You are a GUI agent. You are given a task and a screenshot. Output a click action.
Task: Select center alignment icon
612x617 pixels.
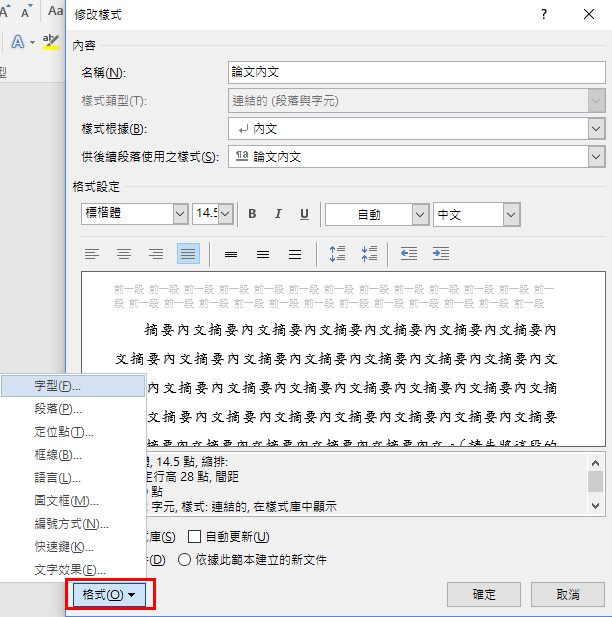click(124, 254)
